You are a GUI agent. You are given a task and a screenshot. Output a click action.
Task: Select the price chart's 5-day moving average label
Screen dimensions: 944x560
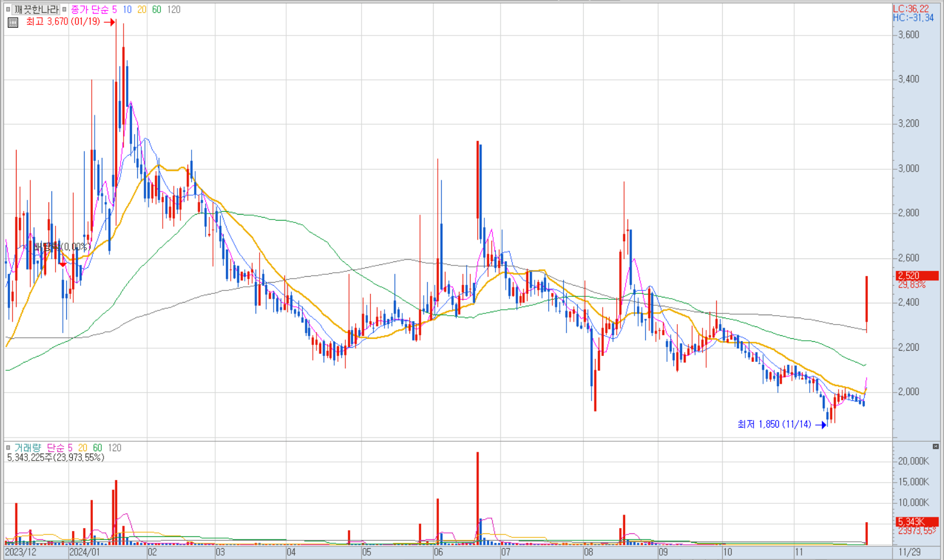pos(115,9)
